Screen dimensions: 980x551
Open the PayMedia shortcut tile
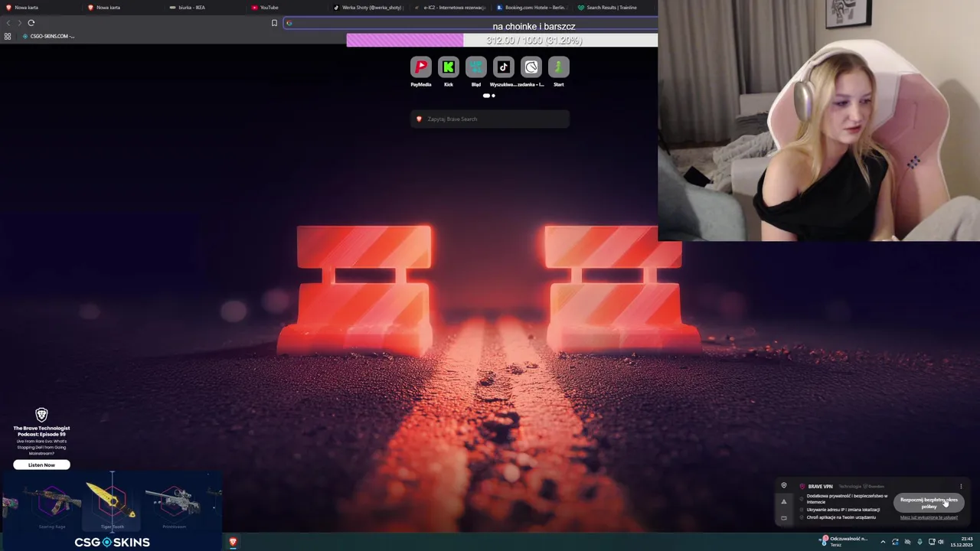(420, 67)
